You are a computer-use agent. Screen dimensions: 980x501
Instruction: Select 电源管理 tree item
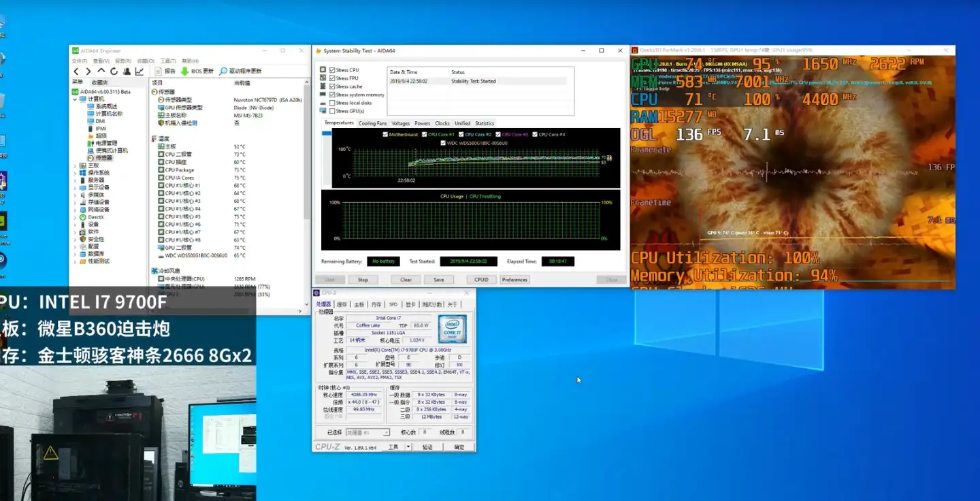click(102, 143)
